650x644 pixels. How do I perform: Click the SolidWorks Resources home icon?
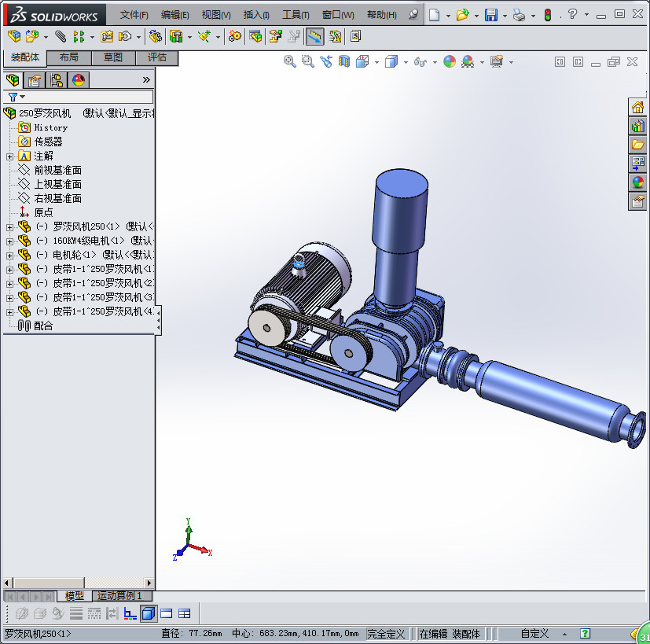[637, 108]
